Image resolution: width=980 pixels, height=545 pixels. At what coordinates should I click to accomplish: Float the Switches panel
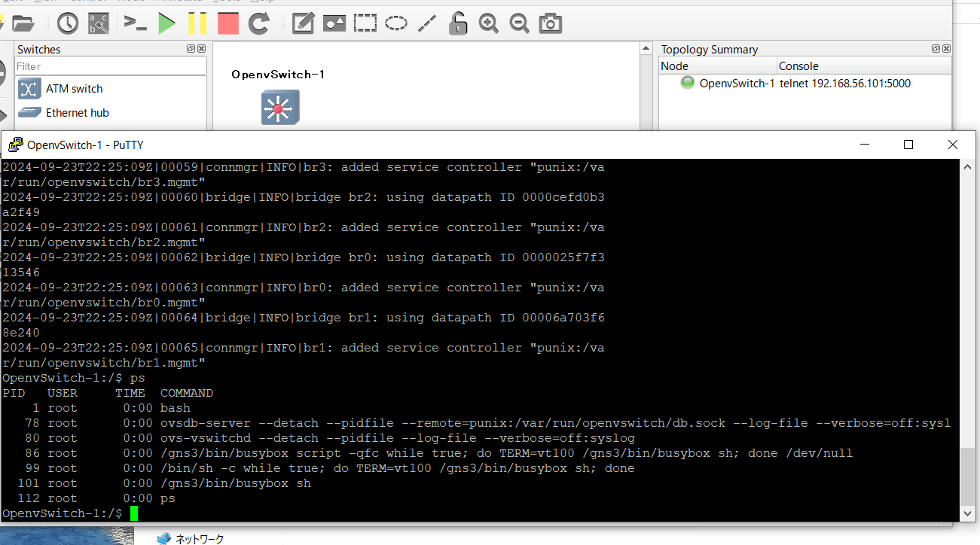191,49
